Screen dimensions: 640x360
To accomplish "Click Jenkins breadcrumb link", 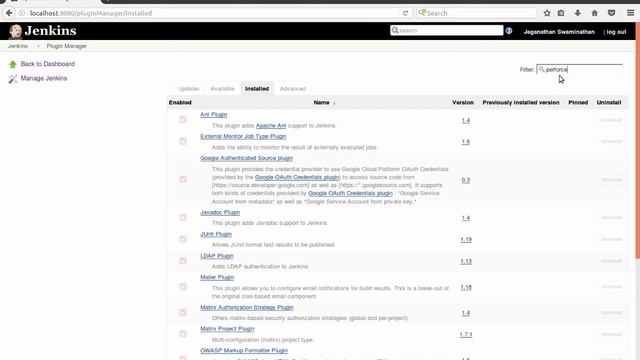I will tap(18, 46).
